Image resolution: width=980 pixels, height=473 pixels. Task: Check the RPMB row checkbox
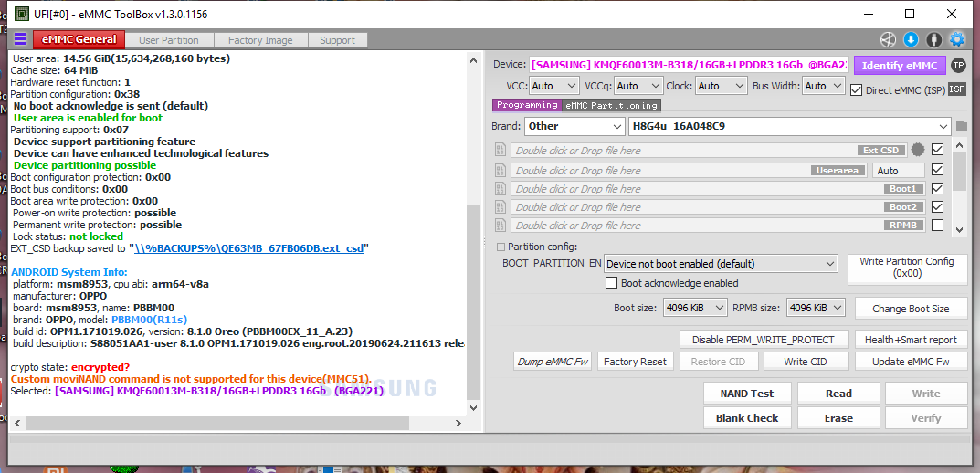937,225
